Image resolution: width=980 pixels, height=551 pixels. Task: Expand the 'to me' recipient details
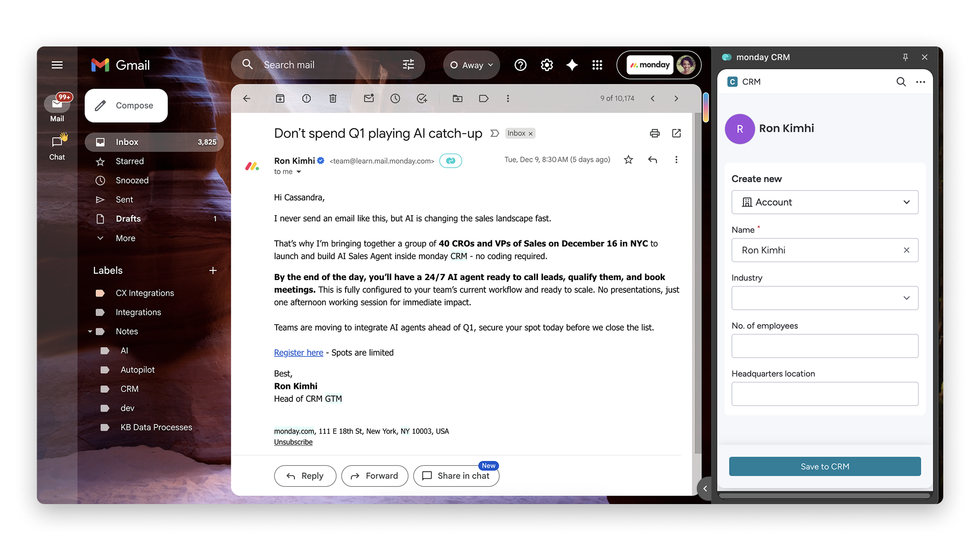point(299,172)
